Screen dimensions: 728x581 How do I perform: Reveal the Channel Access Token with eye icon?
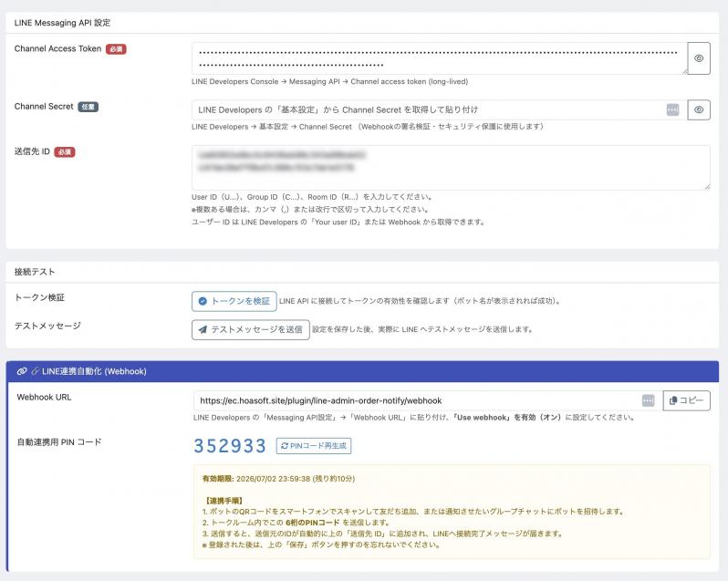699,58
